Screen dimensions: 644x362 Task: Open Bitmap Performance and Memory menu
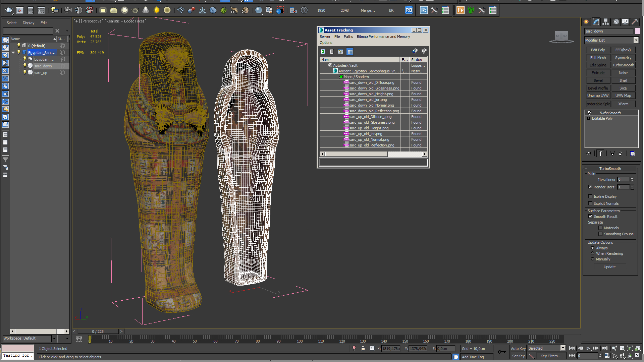coord(383,37)
